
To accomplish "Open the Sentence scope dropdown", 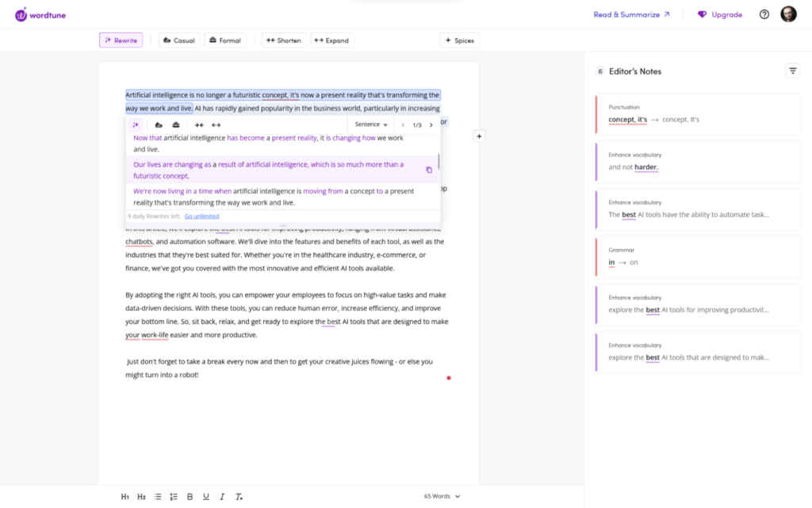I will (x=371, y=125).
